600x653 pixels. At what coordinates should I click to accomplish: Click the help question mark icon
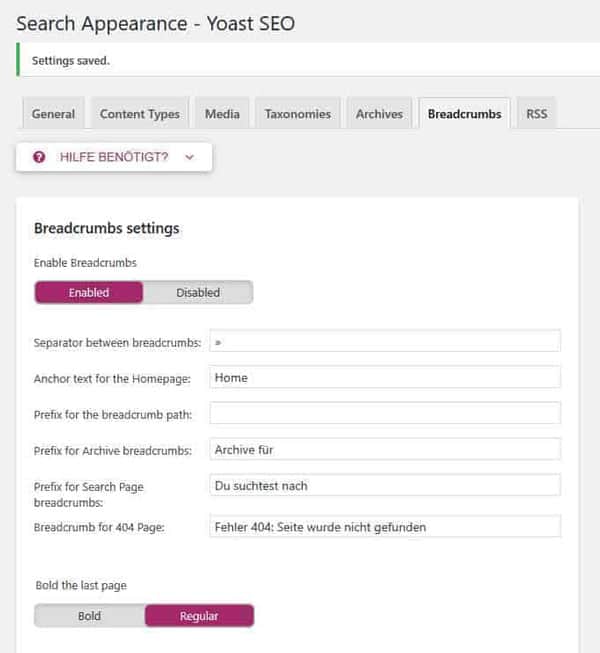[x=39, y=157]
